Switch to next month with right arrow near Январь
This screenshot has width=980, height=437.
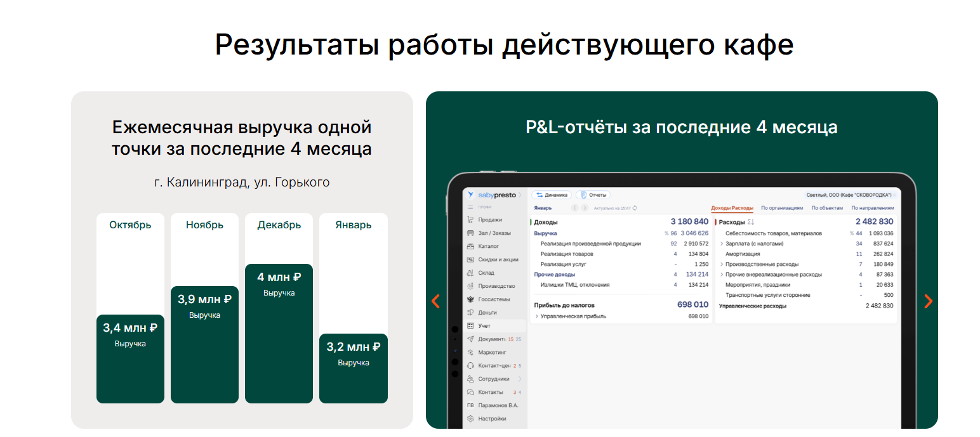click(x=585, y=208)
